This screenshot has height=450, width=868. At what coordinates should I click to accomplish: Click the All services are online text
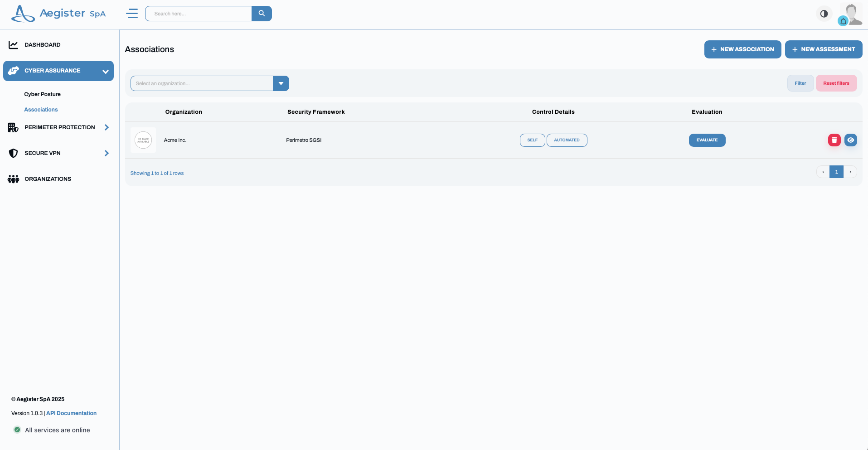pyautogui.click(x=58, y=430)
